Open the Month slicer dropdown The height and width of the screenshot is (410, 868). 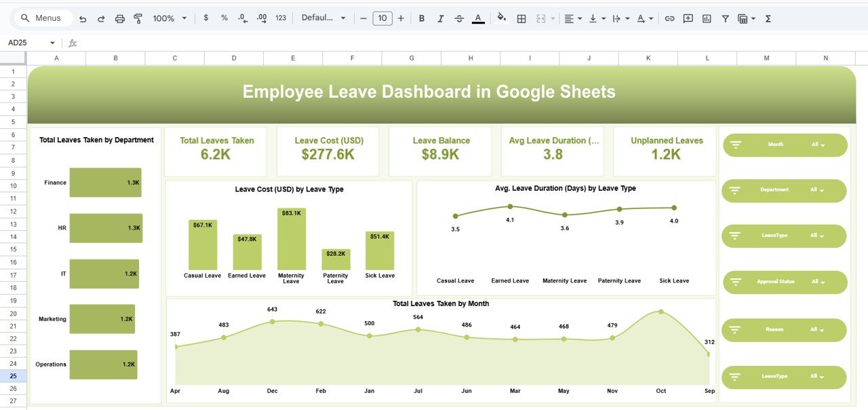pyautogui.click(x=822, y=145)
